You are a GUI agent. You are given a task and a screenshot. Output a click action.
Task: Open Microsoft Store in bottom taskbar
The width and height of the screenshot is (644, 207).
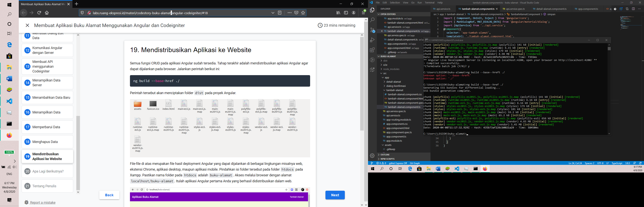click(419, 169)
